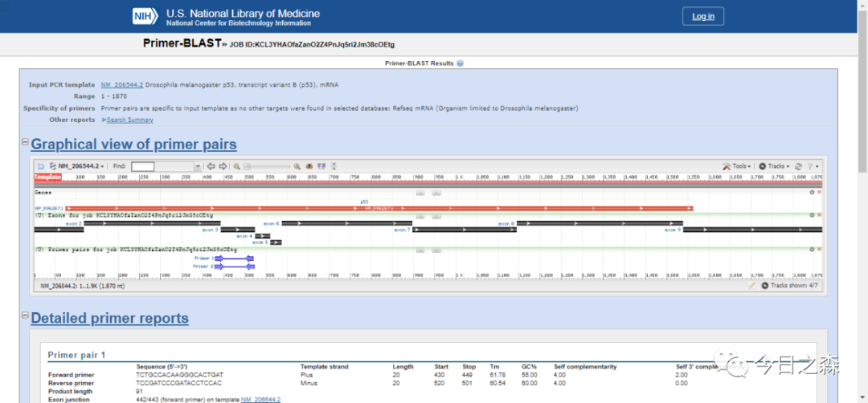Adjust the viewer zoom slider
868x403 pixels.
[x=268, y=166]
